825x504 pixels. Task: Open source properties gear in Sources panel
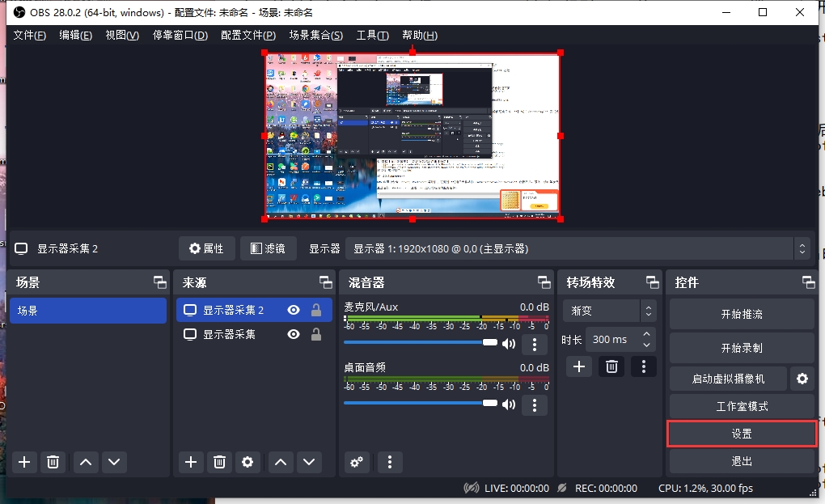(247, 462)
